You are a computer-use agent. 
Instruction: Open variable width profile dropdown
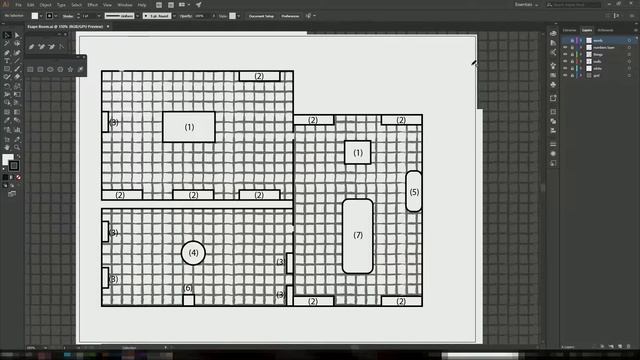138,16
